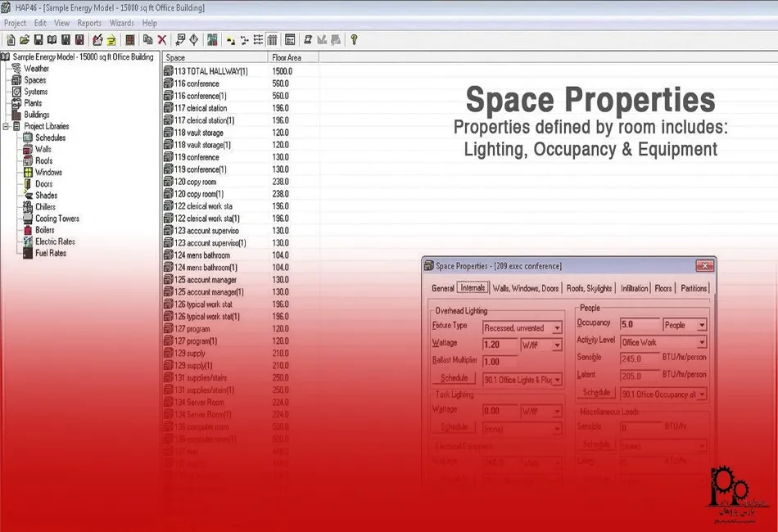Select Cooling Towers in the library tree
Viewport: 778px width, 532px height.
tap(57, 219)
